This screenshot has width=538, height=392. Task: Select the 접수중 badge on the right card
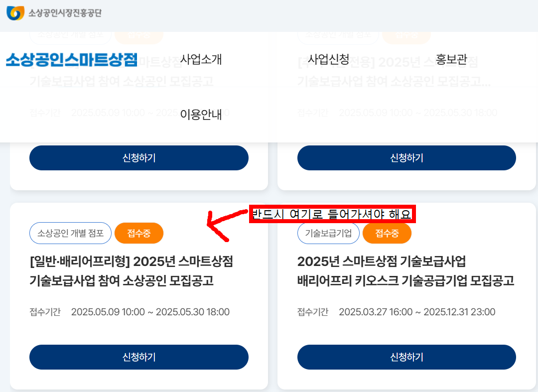click(387, 233)
